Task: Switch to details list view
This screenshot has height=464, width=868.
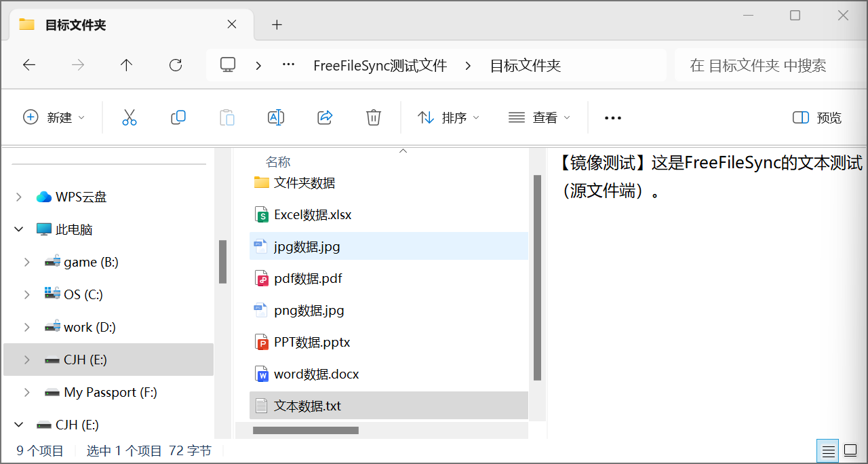Action: (828, 450)
